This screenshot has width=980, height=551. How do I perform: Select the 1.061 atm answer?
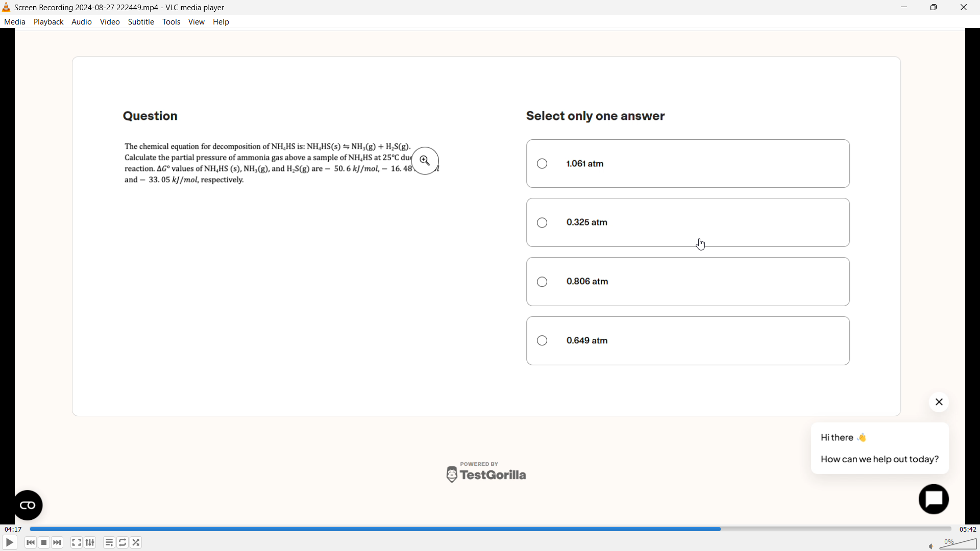tap(688, 164)
